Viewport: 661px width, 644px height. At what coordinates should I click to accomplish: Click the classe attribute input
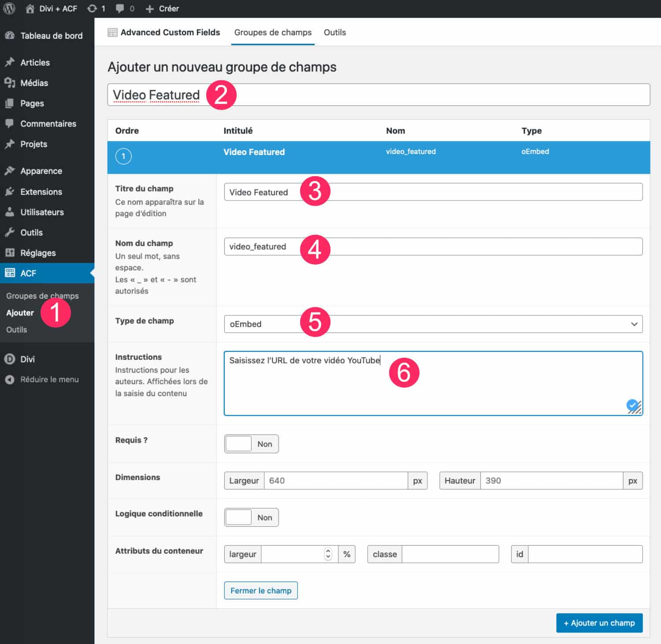click(450, 554)
